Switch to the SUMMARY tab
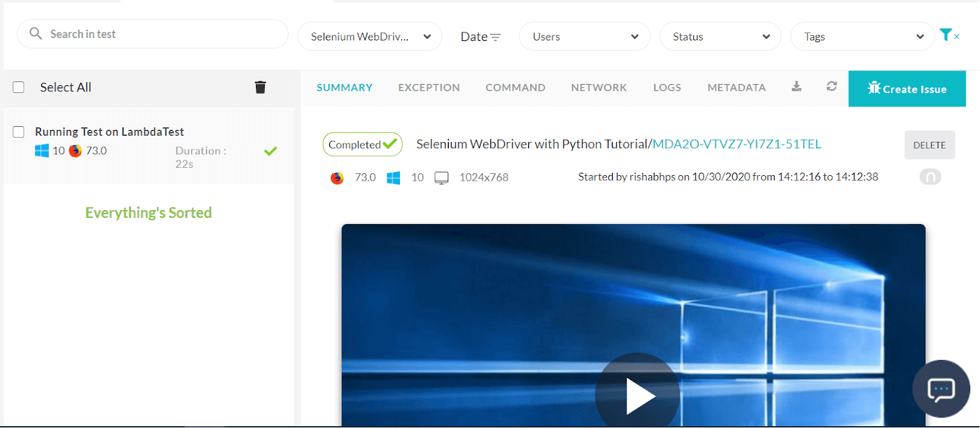The height and width of the screenshot is (428, 980). (x=345, y=88)
